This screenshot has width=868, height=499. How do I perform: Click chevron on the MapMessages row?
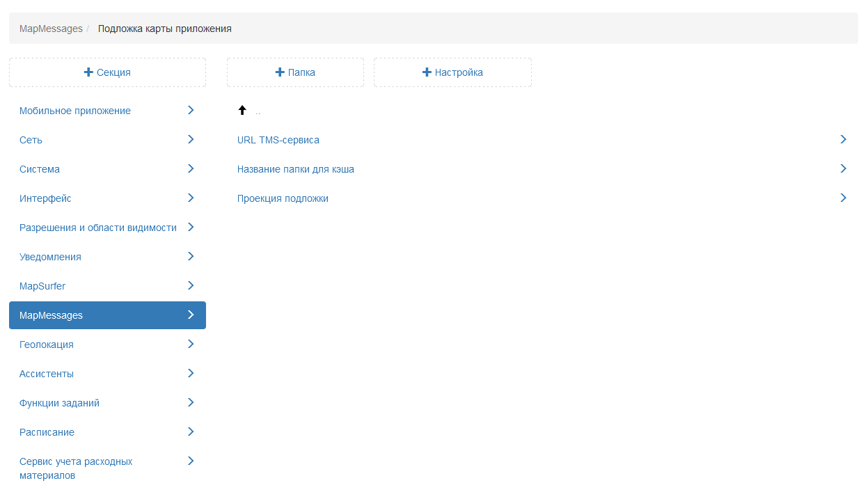(x=191, y=315)
